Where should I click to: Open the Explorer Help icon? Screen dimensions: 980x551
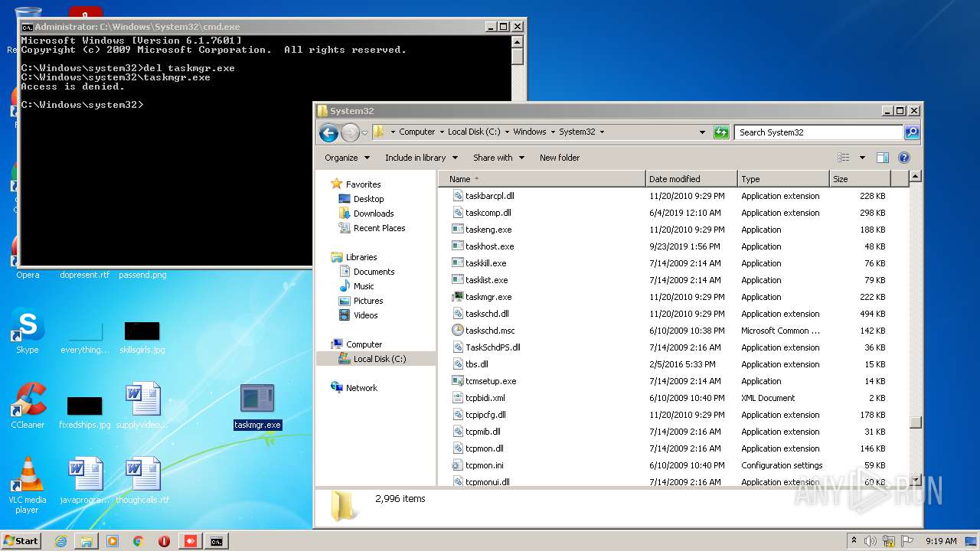[x=904, y=158]
